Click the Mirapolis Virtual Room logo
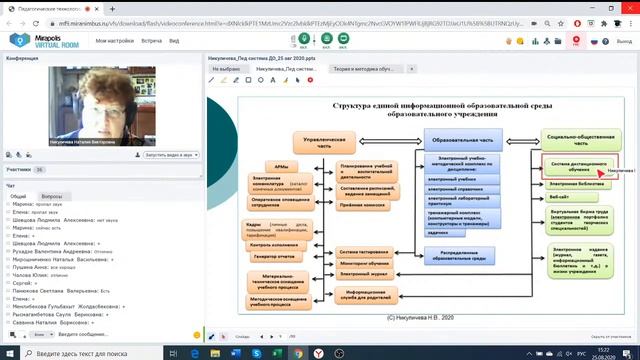This screenshot has width=640, height=360. point(44,41)
